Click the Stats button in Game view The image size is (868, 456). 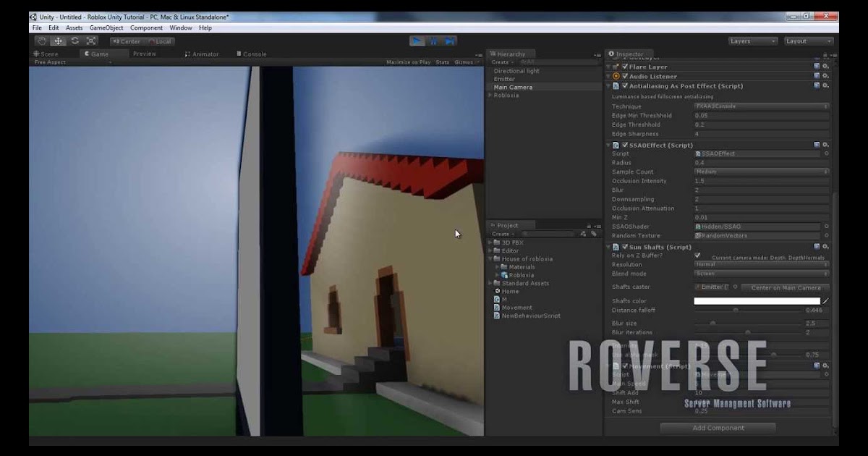[x=443, y=62]
